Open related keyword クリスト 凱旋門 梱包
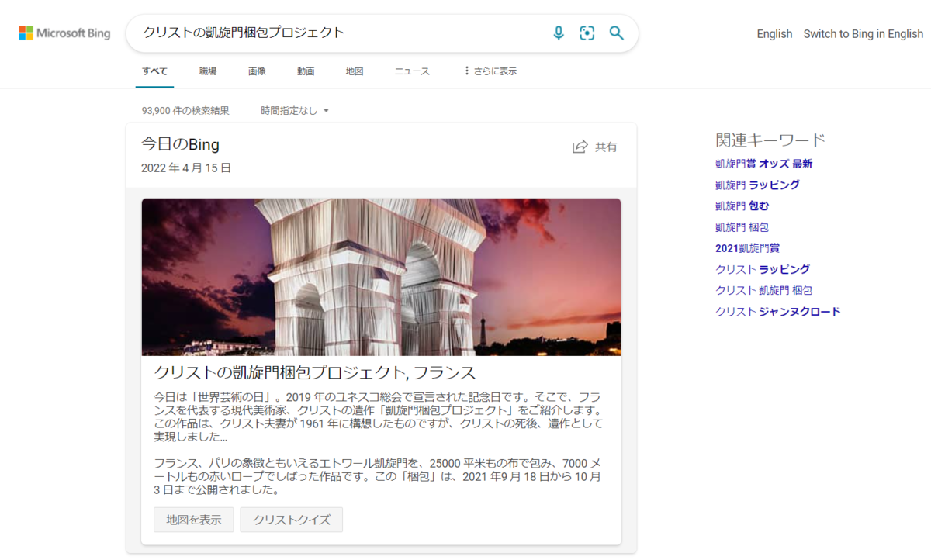The height and width of the screenshot is (560, 931). pos(764,290)
